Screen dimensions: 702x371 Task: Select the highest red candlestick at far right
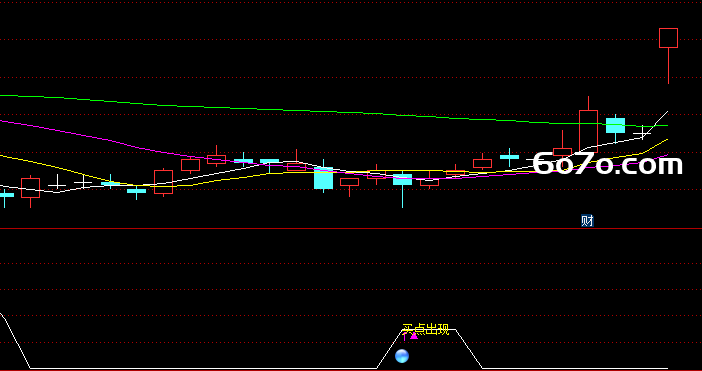click(668, 38)
